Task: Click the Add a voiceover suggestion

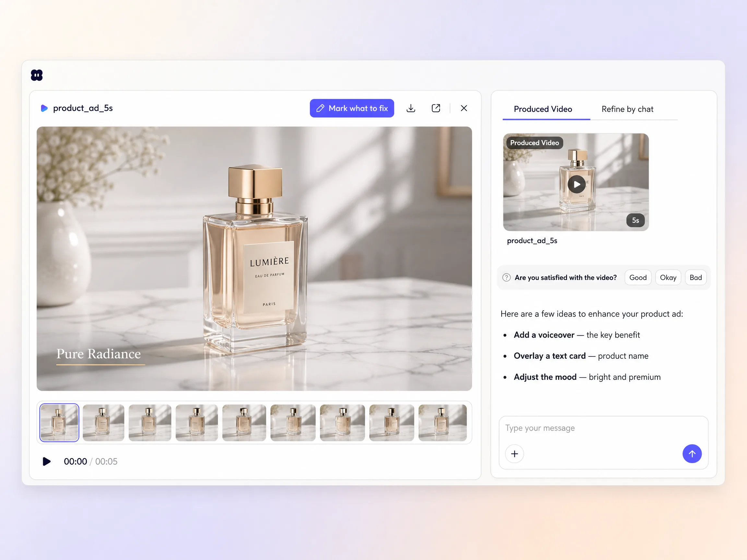Action: [x=577, y=335]
